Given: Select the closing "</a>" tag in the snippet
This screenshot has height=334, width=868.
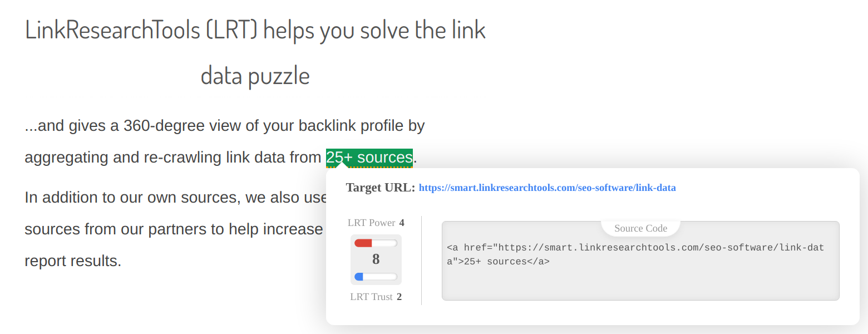Looking at the screenshot, I should [x=537, y=261].
